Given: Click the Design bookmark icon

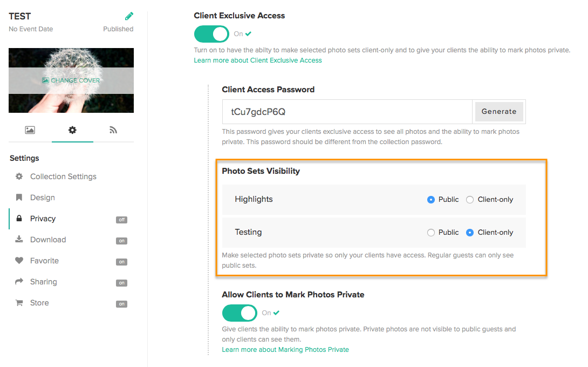Looking at the screenshot, I should point(19,198).
